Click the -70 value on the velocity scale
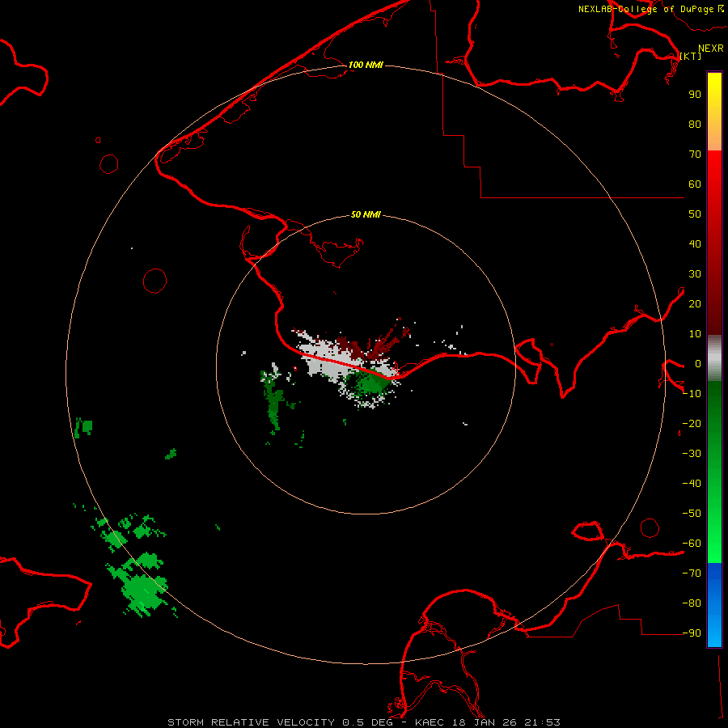The height and width of the screenshot is (728, 728). 692,574
